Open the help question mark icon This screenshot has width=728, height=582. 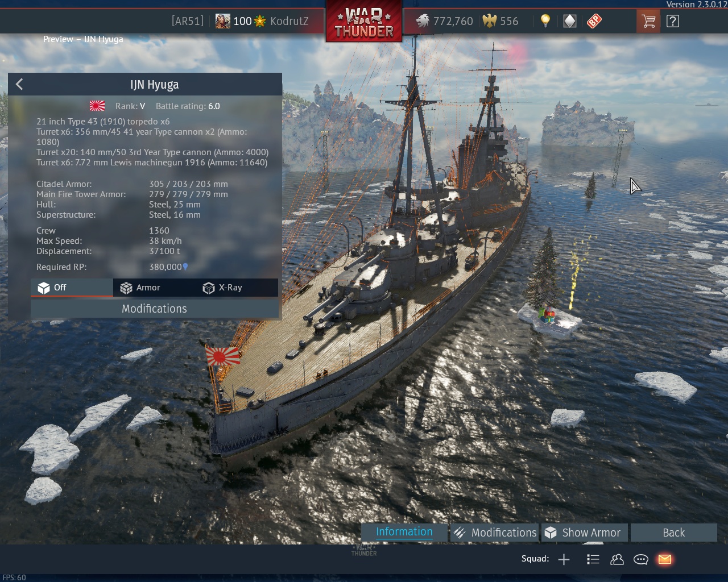[x=673, y=22]
